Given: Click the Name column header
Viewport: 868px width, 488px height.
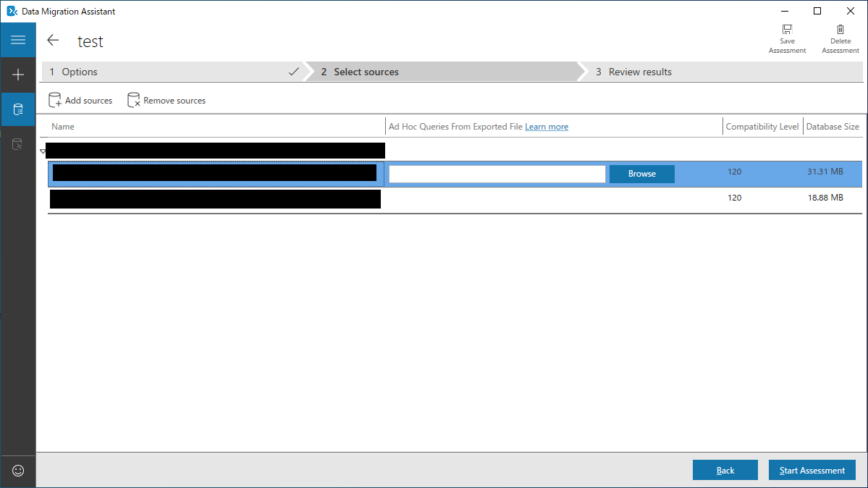Looking at the screenshot, I should (x=62, y=127).
